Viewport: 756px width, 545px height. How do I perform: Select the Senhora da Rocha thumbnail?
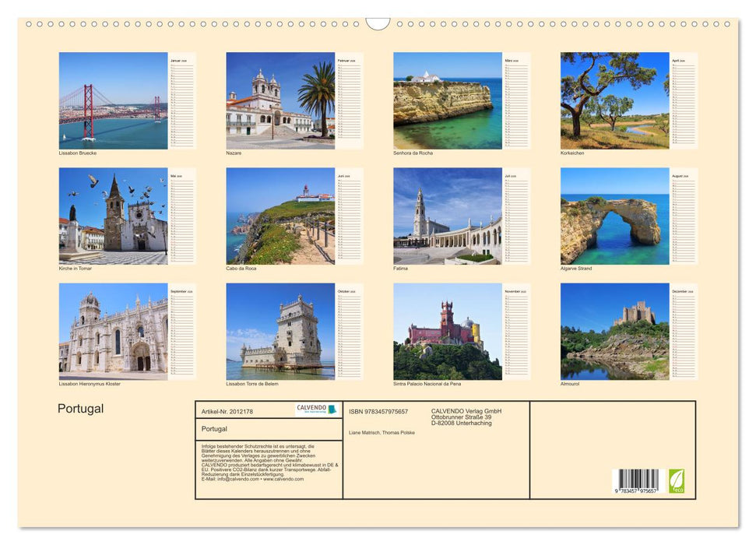445,101
